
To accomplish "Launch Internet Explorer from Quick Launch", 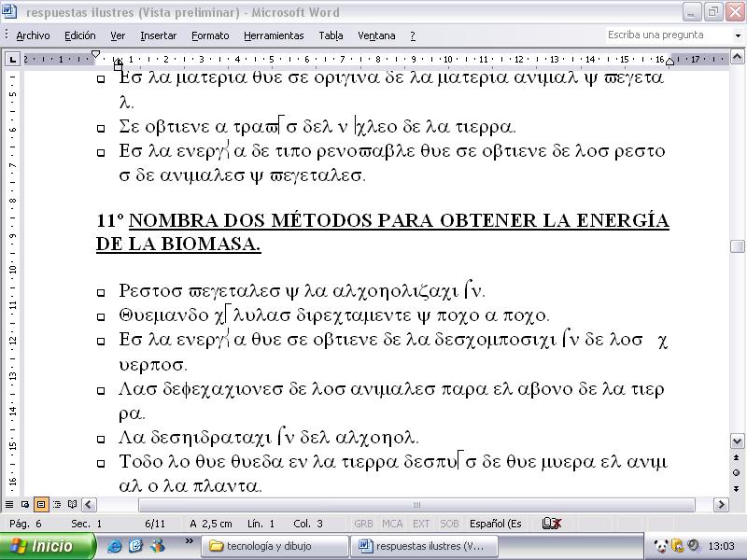I will click(114, 546).
